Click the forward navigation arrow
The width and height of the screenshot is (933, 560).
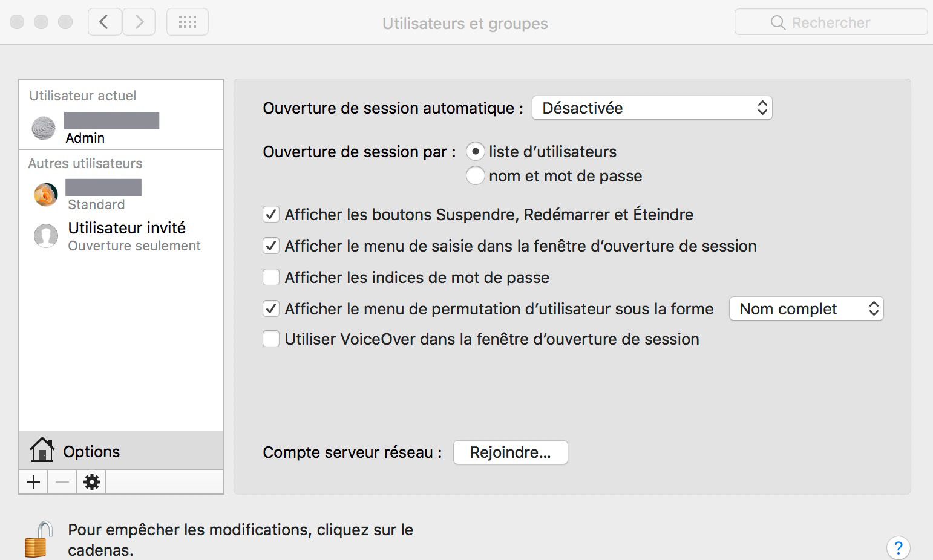(x=139, y=21)
